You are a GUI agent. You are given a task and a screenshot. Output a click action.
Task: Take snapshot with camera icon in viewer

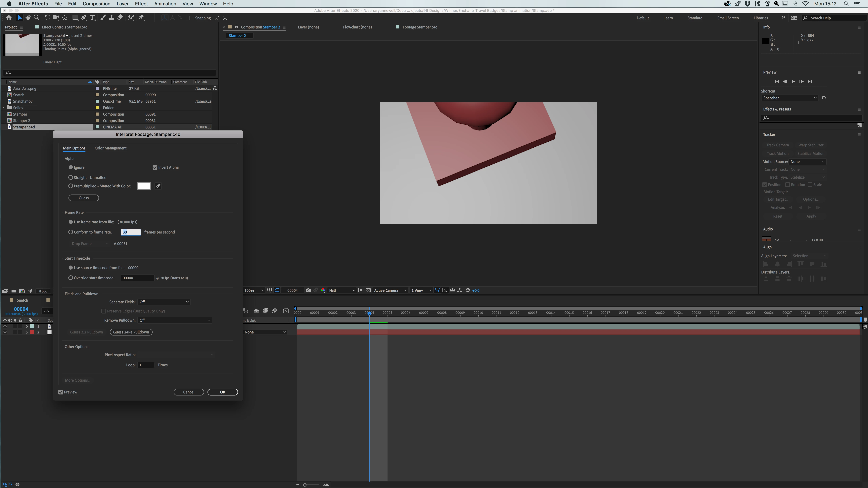coord(308,290)
